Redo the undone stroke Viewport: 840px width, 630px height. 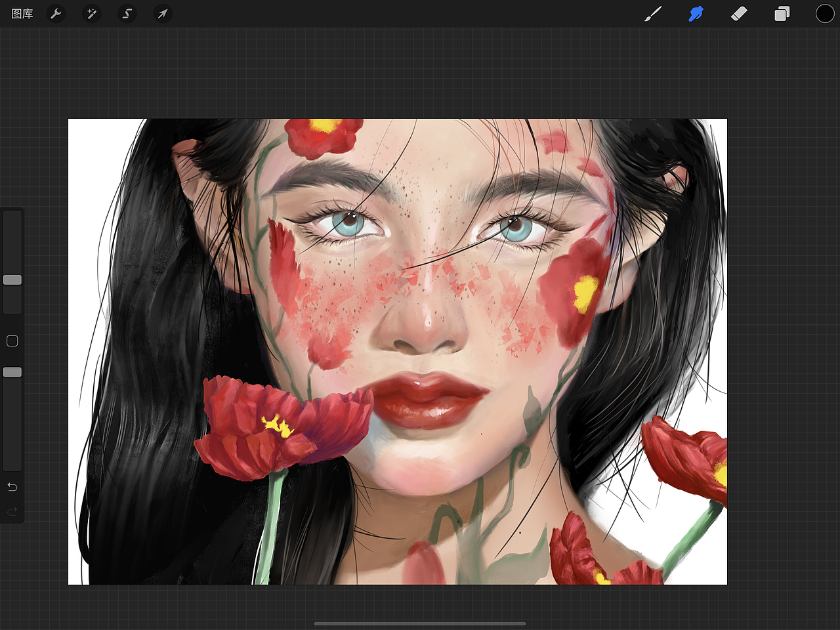click(12, 512)
